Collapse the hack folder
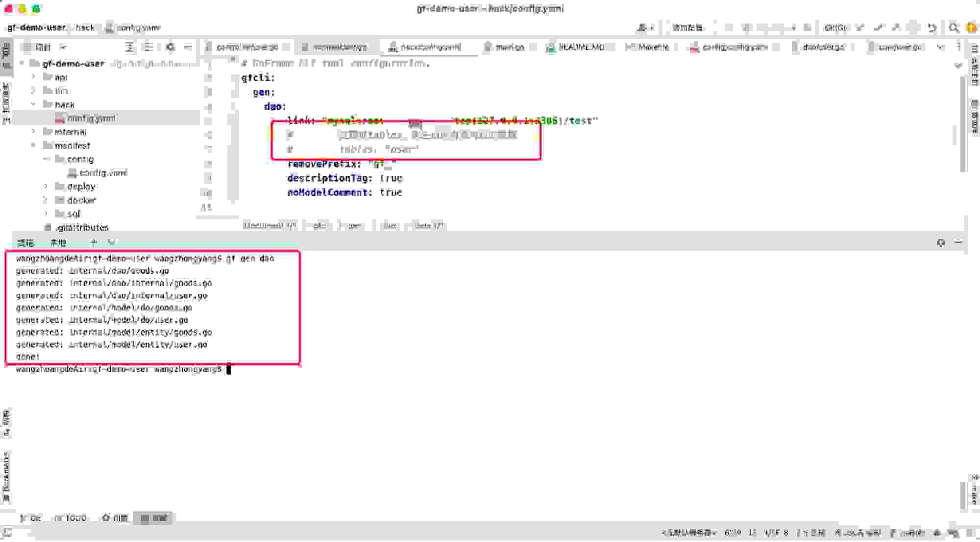The height and width of the screenshot is (542, 980). click(x=33, y=104)
